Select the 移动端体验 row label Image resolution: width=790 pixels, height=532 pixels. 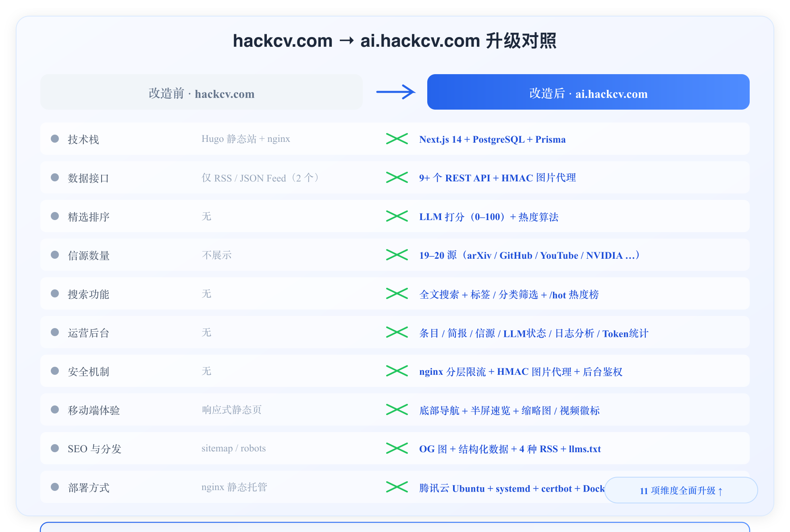94,410
